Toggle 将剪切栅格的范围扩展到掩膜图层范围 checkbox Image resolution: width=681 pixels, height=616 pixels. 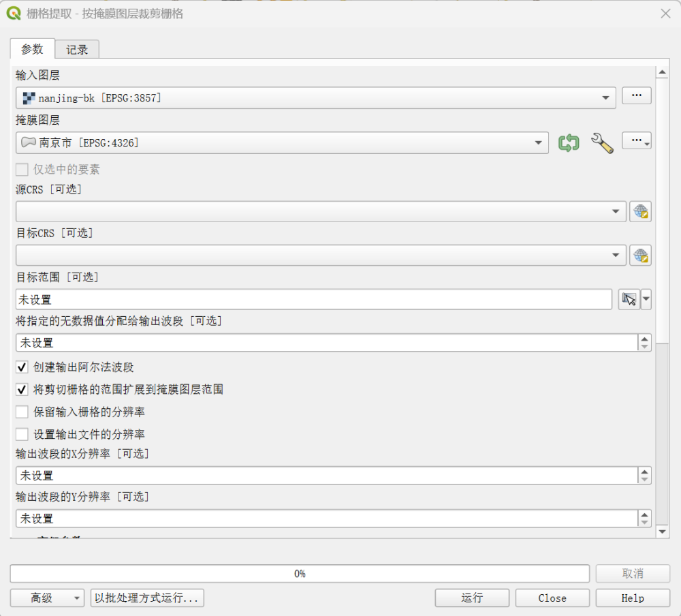tap(22, 390)
